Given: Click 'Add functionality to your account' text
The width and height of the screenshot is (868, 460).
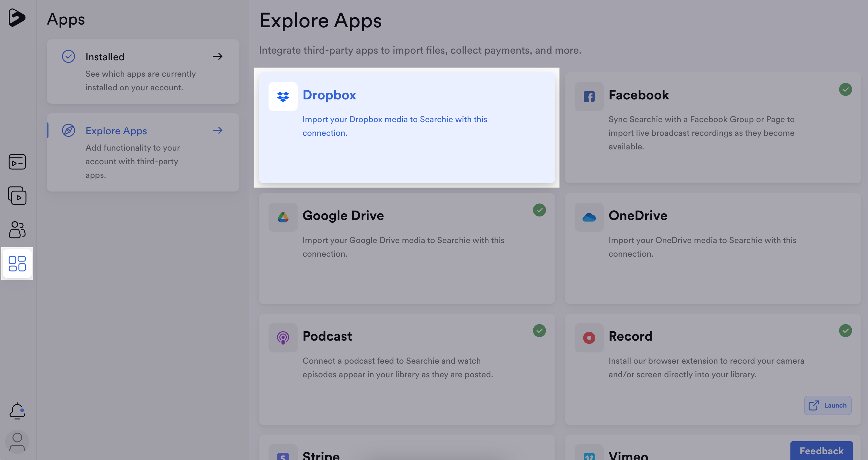Looking at the screenshot, I should click(133, 162).
